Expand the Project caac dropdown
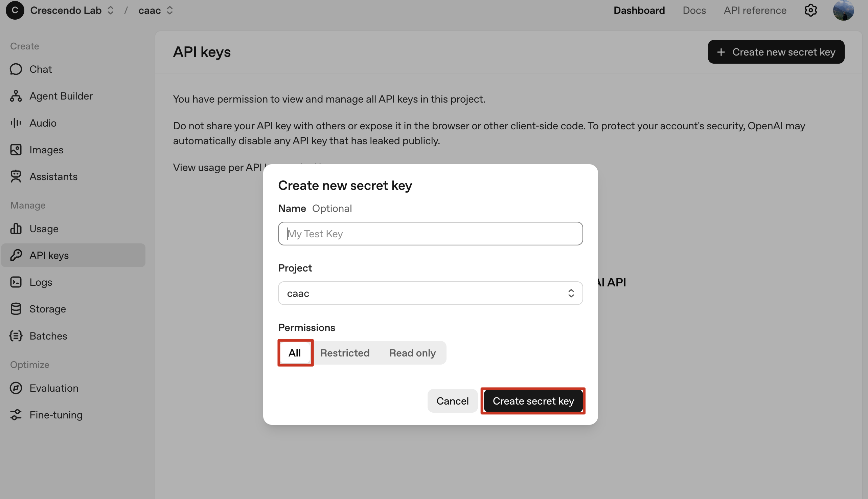Image resolution: width=868 pixels, height=499 pixels. click(430, 294)
